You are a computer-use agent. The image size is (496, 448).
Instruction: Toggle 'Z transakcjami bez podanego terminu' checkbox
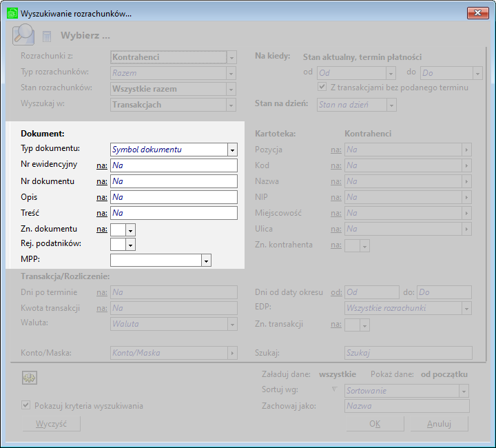click(x=322, y=87)
